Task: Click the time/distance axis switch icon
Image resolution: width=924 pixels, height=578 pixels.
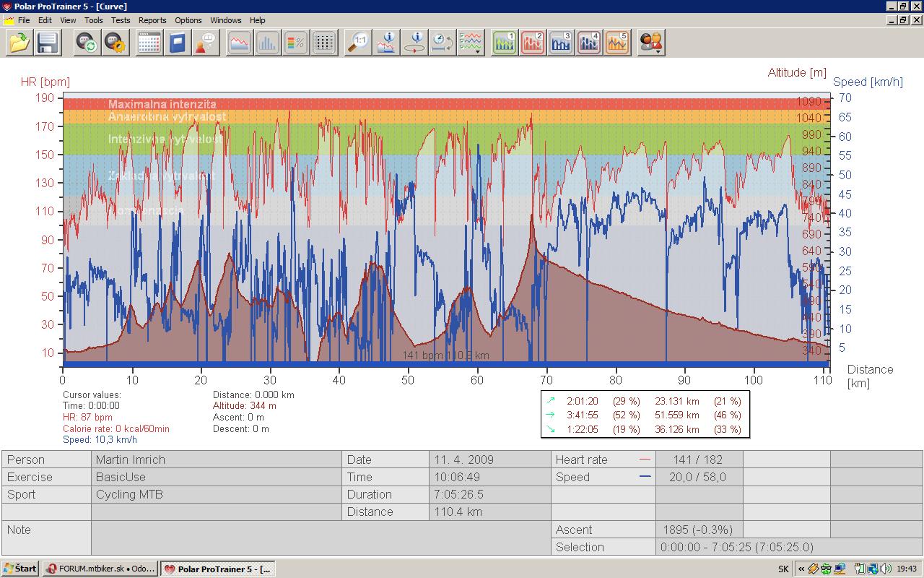Action: [x=443, y=43]
